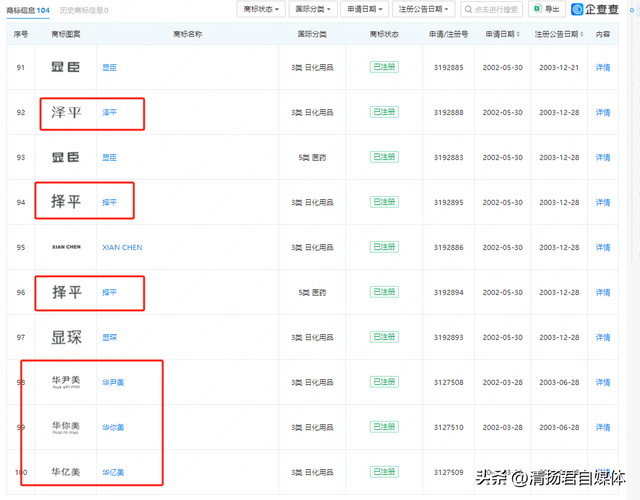Click trademark image 泽平 in row 92
This screenshot has width=640, height=500.
point(66,112)
